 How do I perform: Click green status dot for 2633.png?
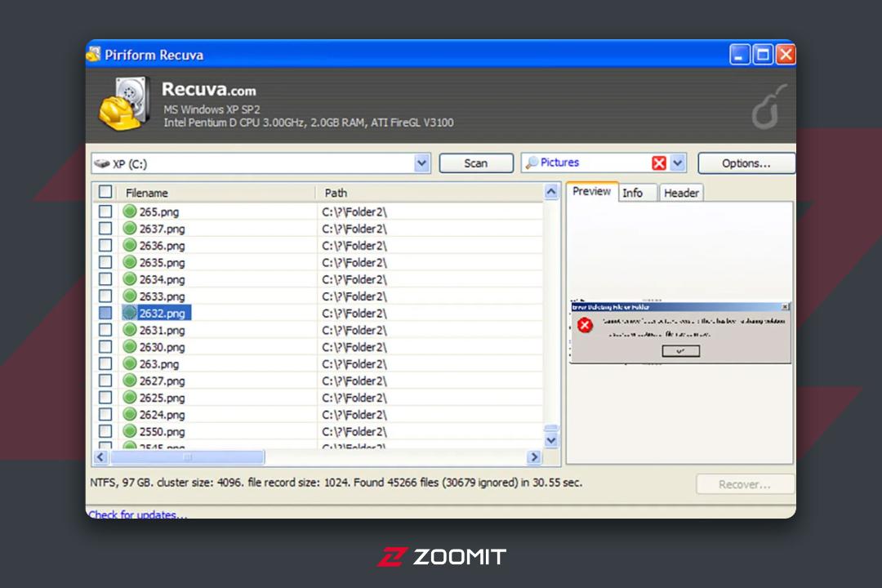130,296
